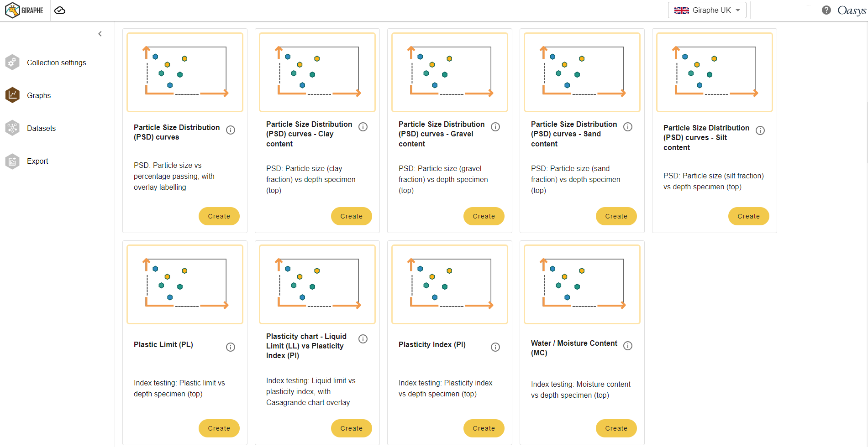868x447 pixels.
Task: Click the Particle Size Distribution (PSD) curves thumbnail
Action: pos(185,72)
